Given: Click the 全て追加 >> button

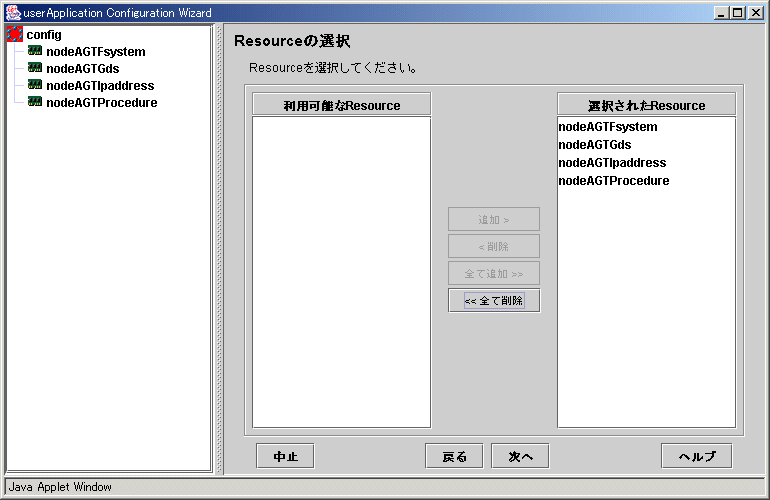Looking at the screenshot, I should tap(494, 273).
